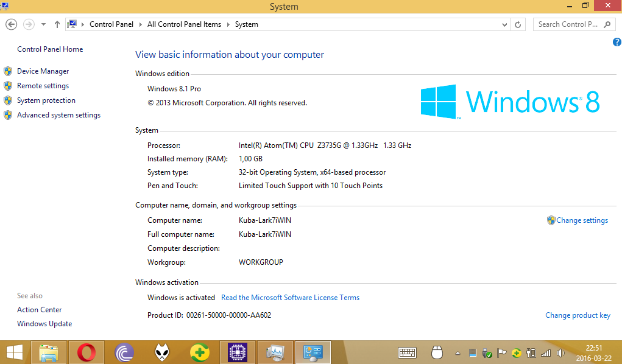622x364 pixels.
Task: Open the purple BitTorrent taskbar icon
Action: (x=124, y=352)
